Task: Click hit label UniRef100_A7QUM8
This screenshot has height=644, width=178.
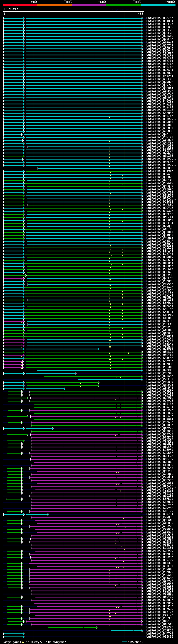Action: (x=160, y=48)
